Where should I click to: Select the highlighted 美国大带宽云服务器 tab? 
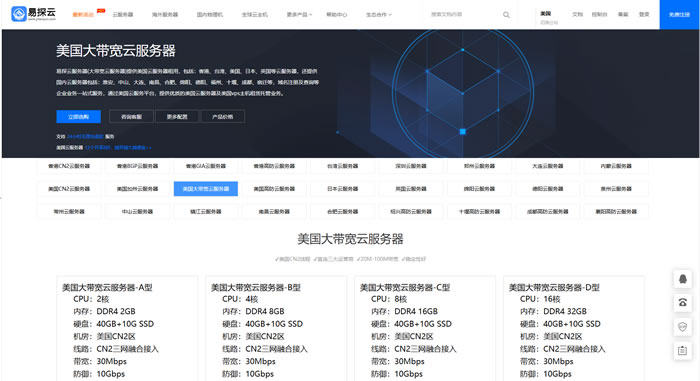point(206,189)
